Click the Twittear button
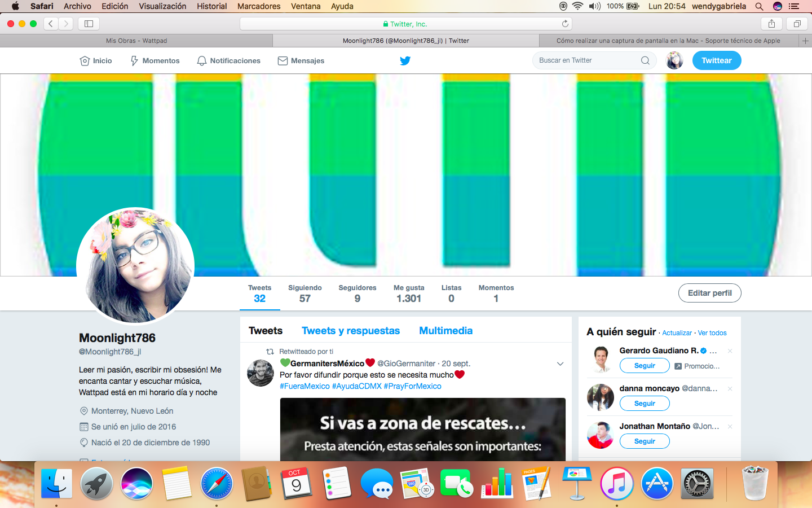This screenshot has width=812, height=508. pos(717,60)
